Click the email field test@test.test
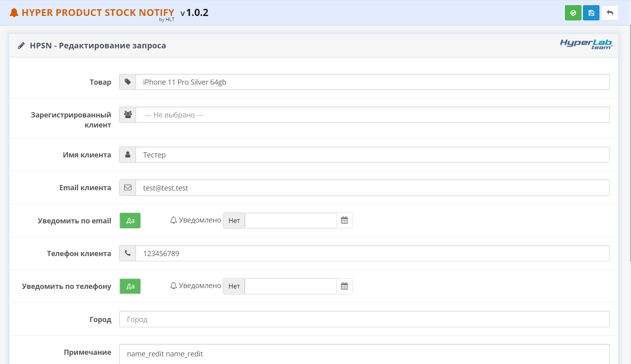This screenshot has width=631, height=364. point(372,188)
